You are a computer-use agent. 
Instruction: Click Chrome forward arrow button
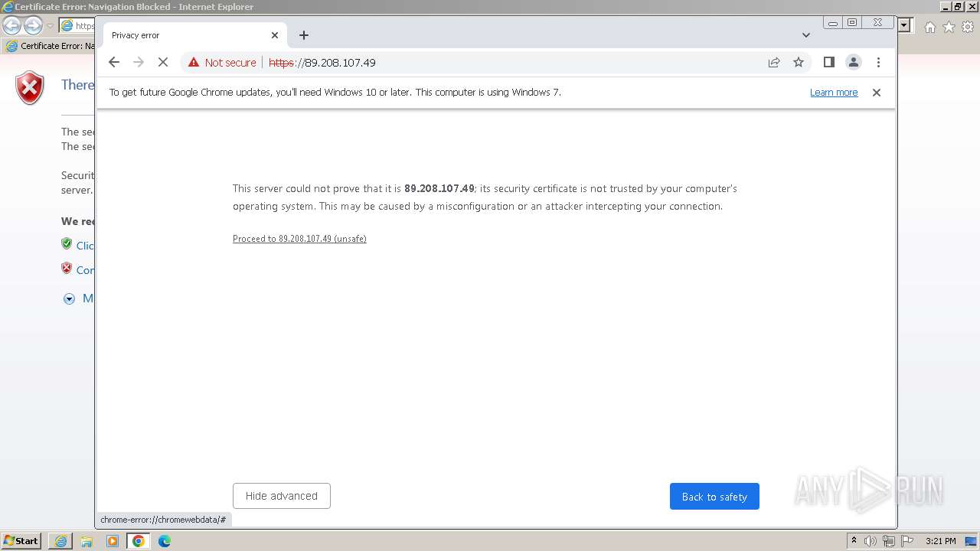point(139,63)
